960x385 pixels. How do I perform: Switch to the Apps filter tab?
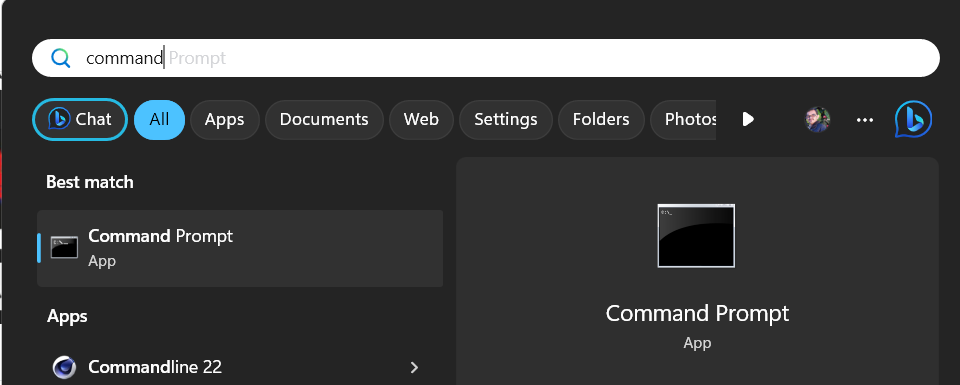[x=225, y=119]
